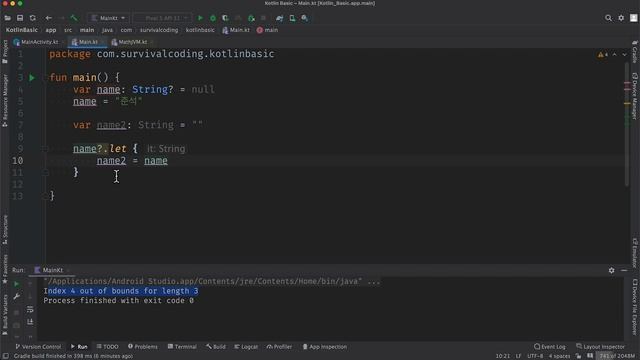Jump to next highlighted problem arrow

coord(624,54)
